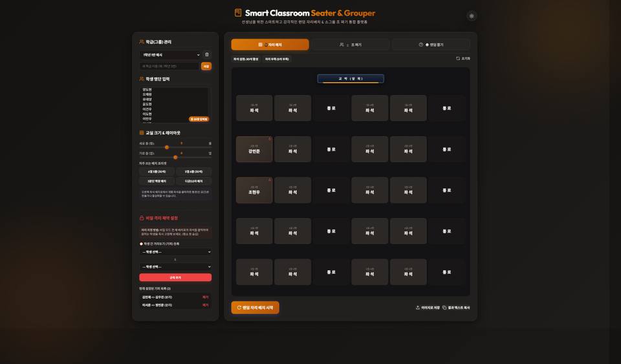
Task: Switch to the 랜덤 뽑기 tab
Action: 431,45
